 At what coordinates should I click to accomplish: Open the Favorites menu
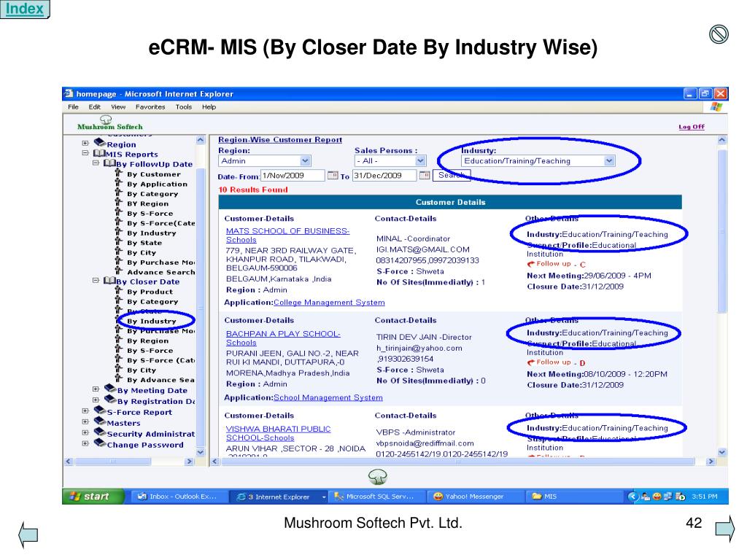pos(150,106)
